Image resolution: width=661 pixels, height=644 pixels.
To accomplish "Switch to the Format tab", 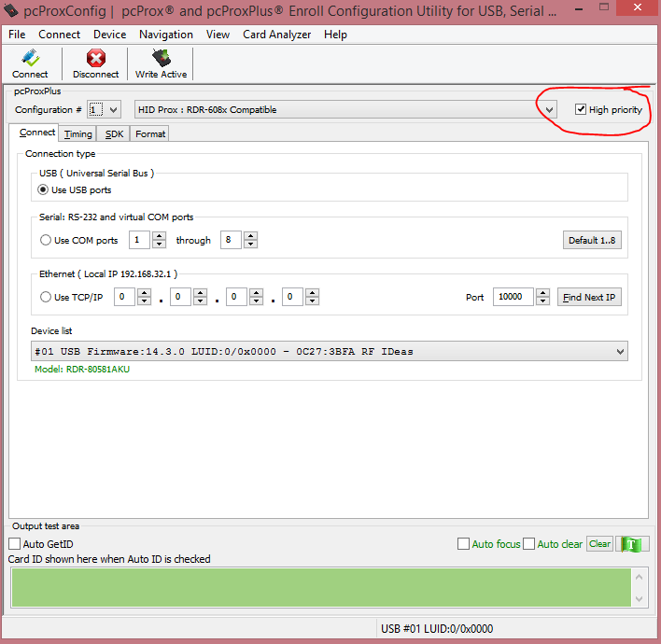I will [x=150, y=134].
